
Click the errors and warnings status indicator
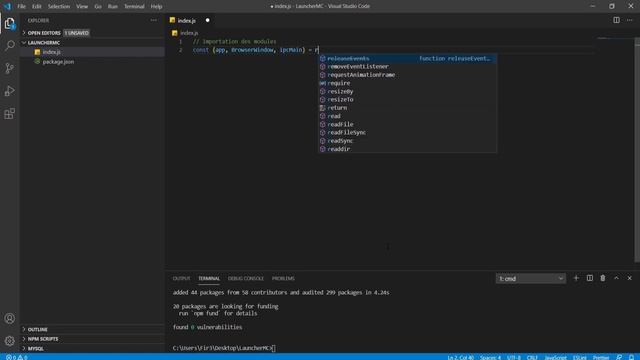click(x=16, y=357)
